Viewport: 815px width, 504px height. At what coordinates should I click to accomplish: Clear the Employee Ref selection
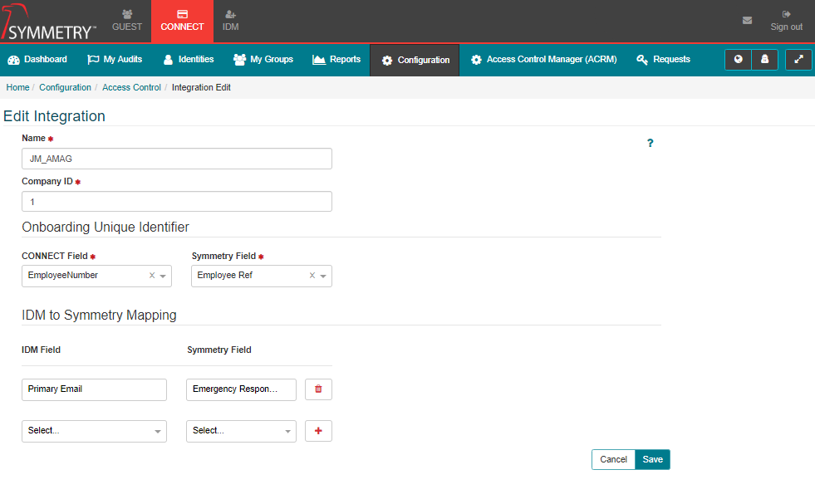312,276
